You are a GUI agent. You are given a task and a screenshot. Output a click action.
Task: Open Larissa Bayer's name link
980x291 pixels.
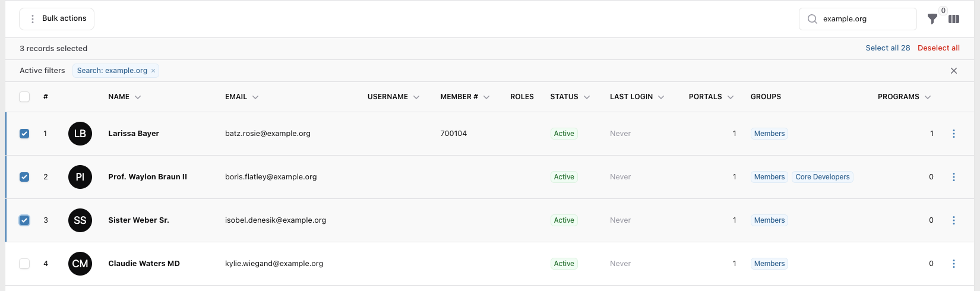(134, 134)
